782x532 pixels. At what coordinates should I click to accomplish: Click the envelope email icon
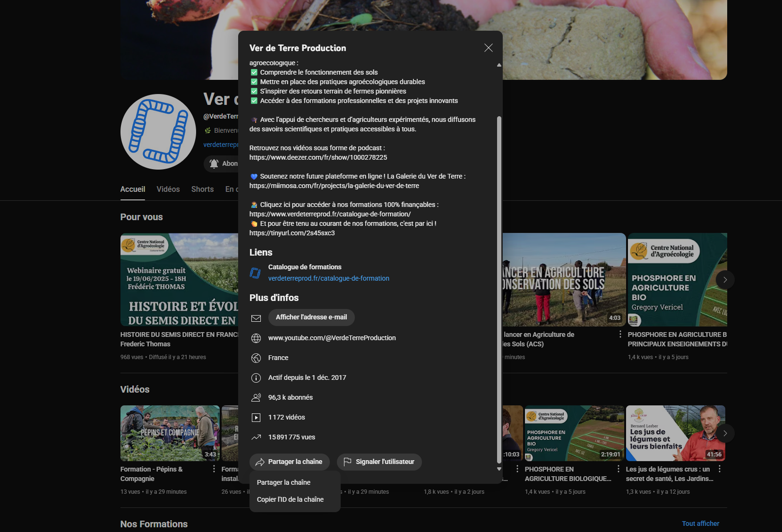[x=256, y=318]
